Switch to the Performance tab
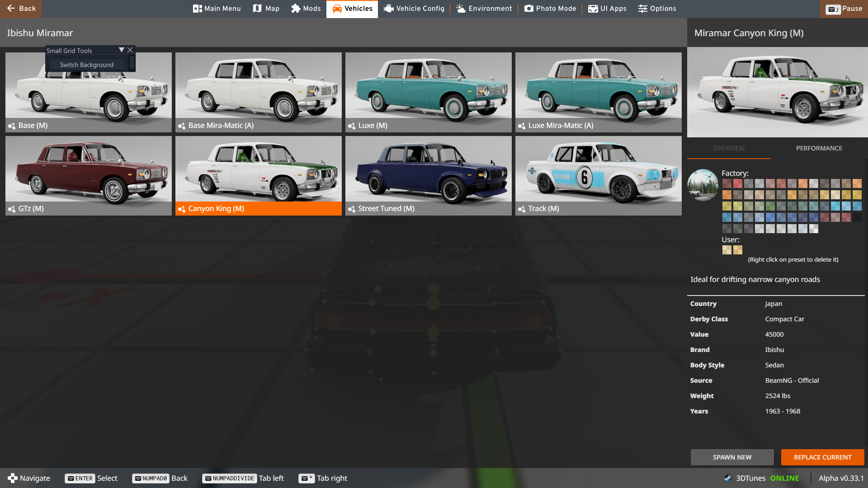The image size is (868, 488). [x=819, y=148]
